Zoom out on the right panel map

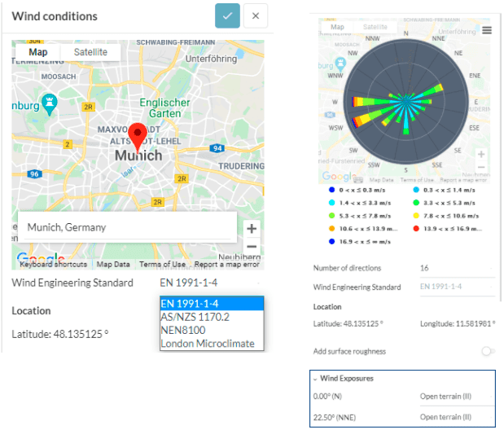pos(481,167)
